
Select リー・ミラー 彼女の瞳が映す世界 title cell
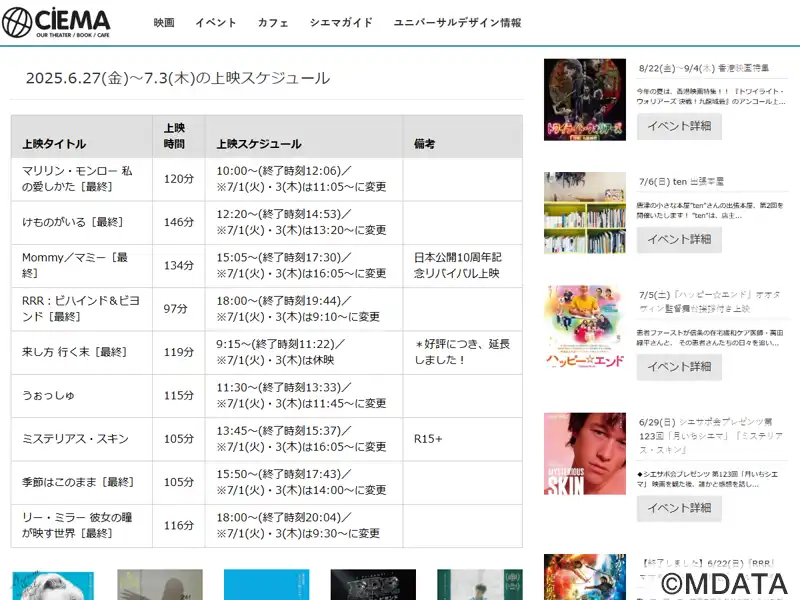coord(82,526)
